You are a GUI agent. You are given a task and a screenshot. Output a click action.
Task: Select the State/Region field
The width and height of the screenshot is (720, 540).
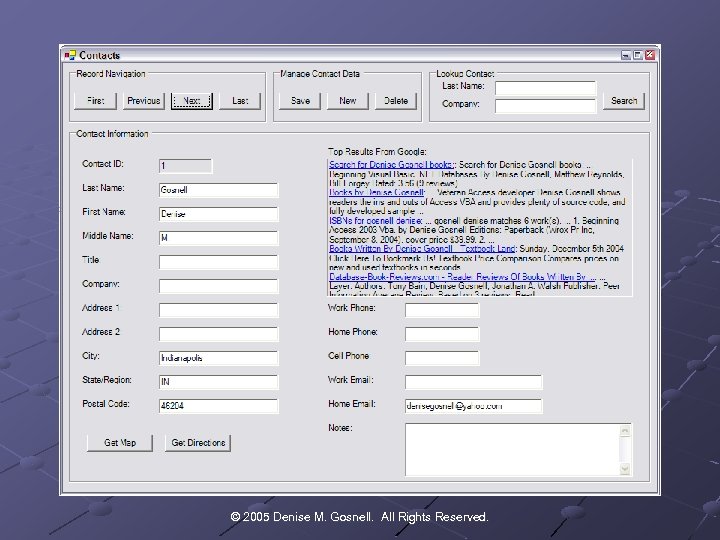coord(219,382)
